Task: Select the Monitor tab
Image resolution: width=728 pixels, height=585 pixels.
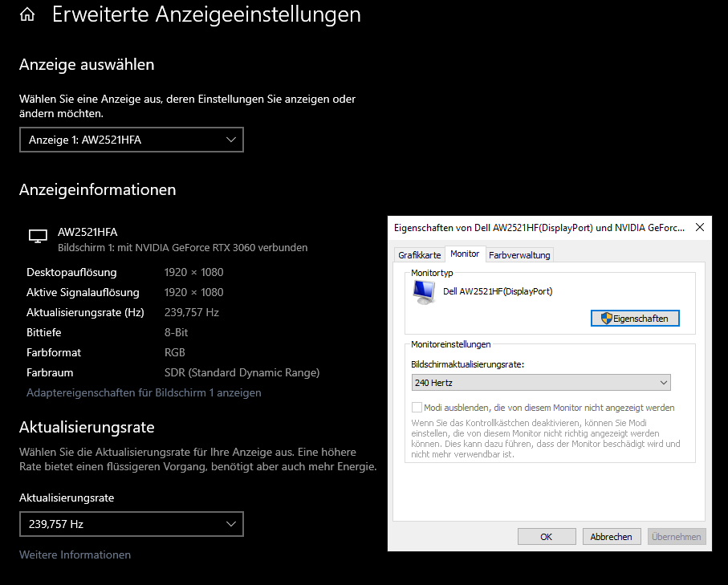Action: coord(465,253)
